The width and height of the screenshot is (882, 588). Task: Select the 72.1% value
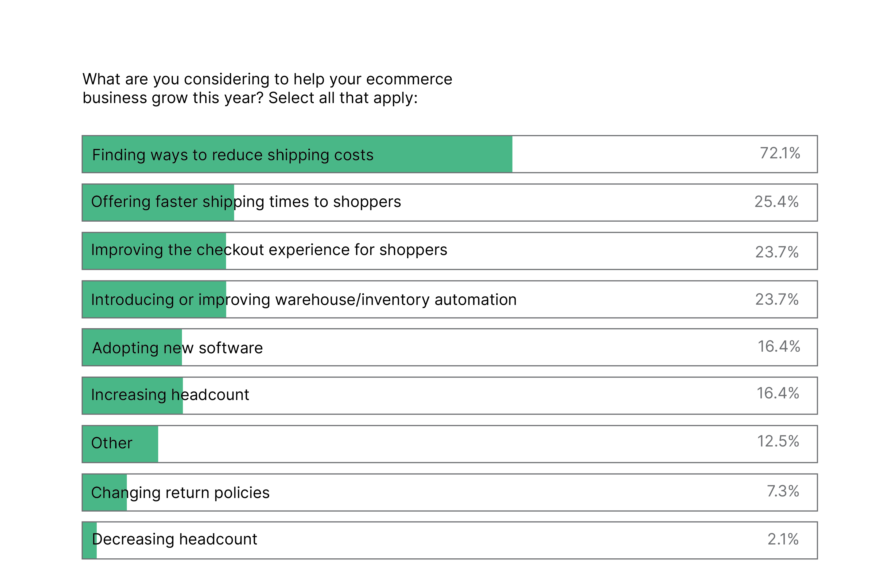pos(780,153)
